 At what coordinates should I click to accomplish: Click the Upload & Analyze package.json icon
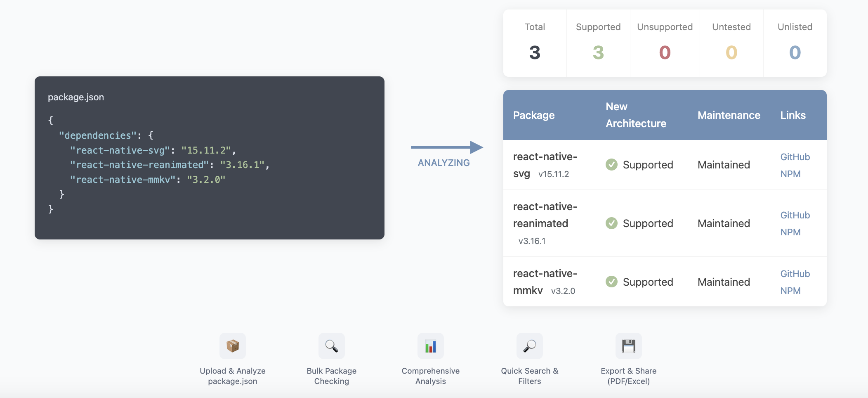tap(232, 346)
